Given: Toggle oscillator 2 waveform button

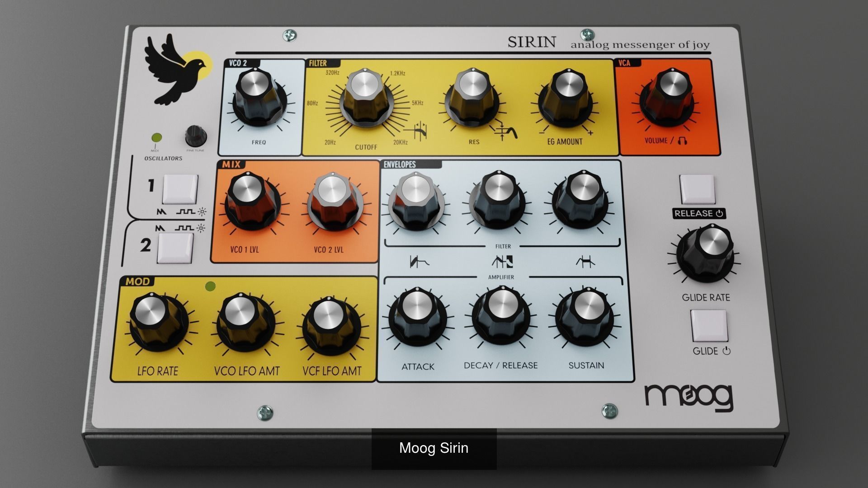Looking at the screenshot, I should pos(175,248).
